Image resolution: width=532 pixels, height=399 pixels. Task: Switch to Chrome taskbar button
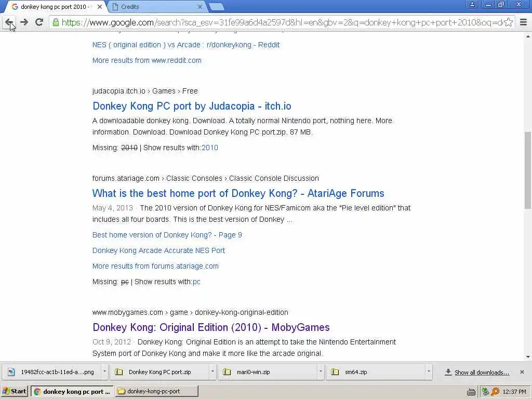click(72, 391)
